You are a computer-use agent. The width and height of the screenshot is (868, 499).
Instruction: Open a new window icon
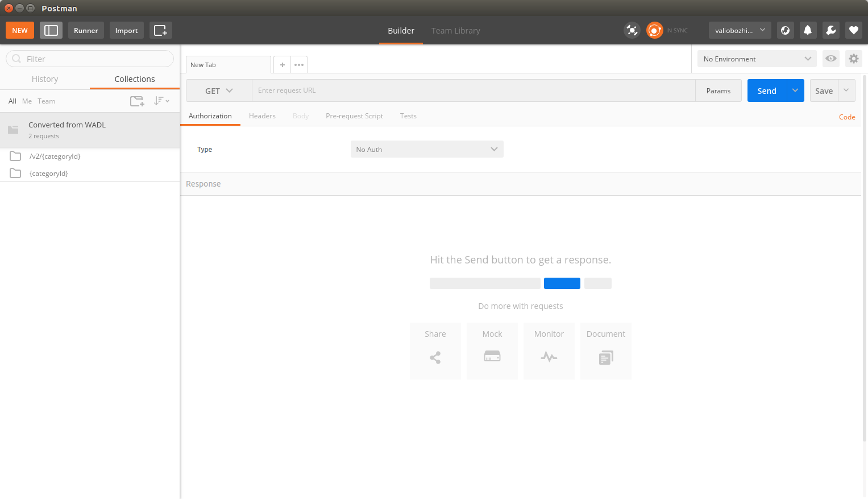(161, 30)
